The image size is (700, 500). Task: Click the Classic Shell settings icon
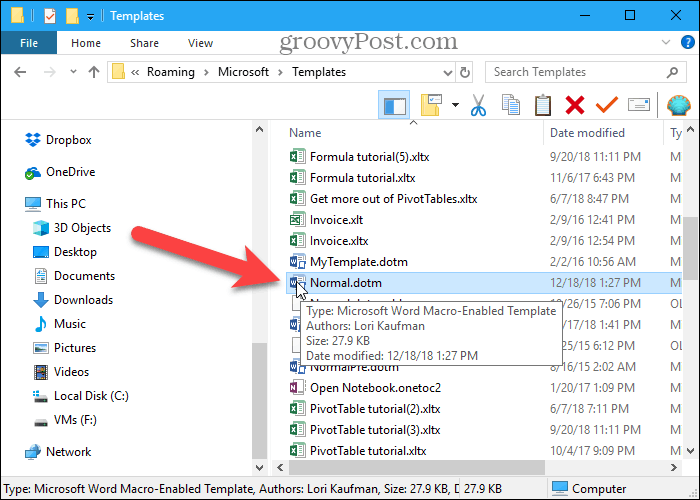pos(679,105)
